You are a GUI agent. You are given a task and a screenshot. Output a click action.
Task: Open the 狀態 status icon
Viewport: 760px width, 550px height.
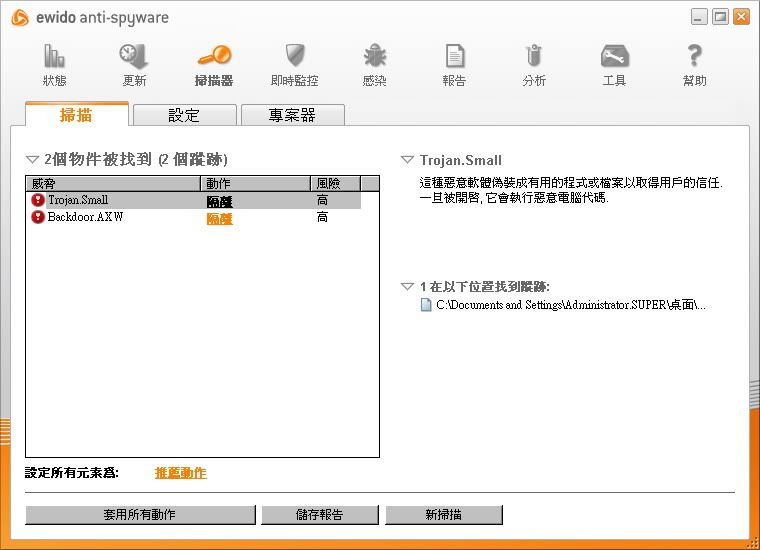coord(55,57)
